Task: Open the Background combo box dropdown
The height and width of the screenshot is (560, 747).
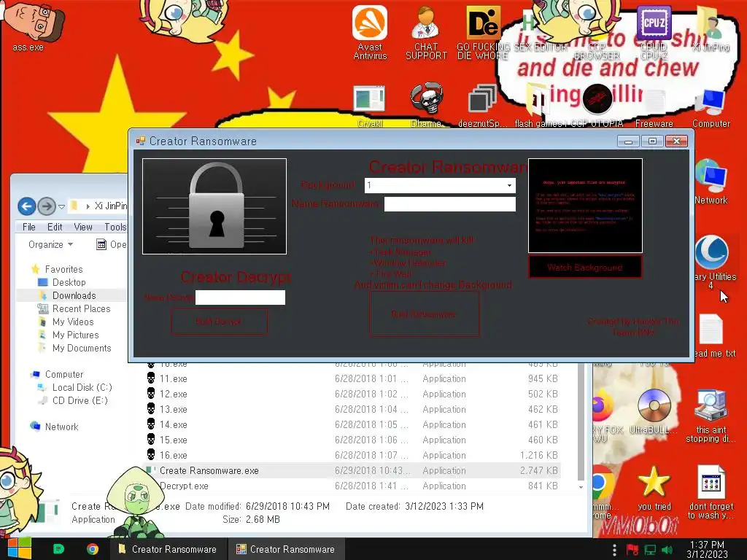Action: [509, 185]
